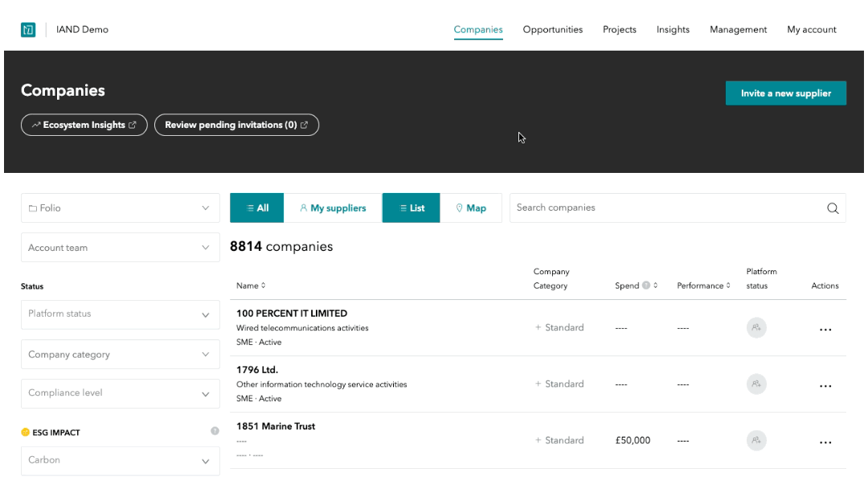The width and height of the screenshot is (868, 489).
Task: Open Ecosystem Insights link button
Action: (x=84, y=125)
